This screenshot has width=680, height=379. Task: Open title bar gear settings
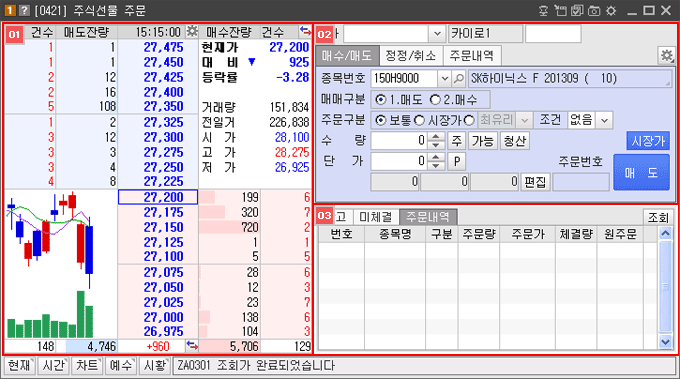coord(611,10)
